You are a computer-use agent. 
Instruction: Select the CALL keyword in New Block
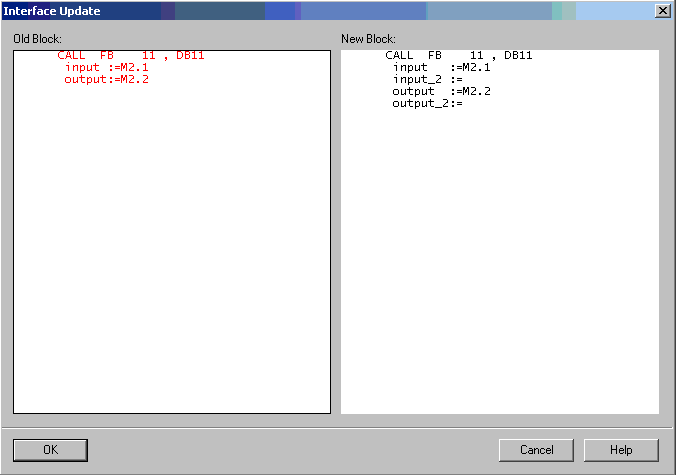click(x=399, y=55)
